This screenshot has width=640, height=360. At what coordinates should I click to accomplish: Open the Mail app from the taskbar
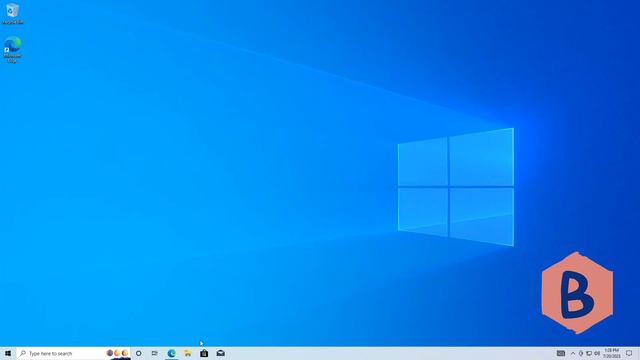(x=220, y=353)
